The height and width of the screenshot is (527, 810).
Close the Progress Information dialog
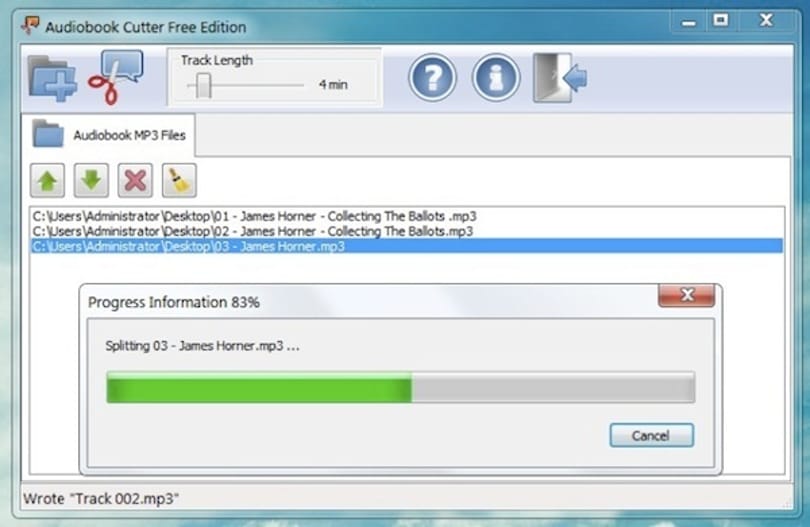click(687, 295)
